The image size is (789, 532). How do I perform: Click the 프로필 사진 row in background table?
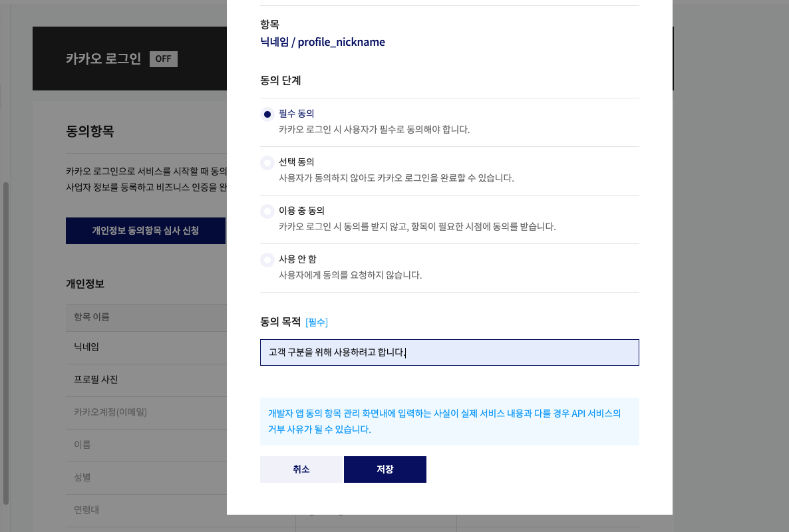click(146, 380)
